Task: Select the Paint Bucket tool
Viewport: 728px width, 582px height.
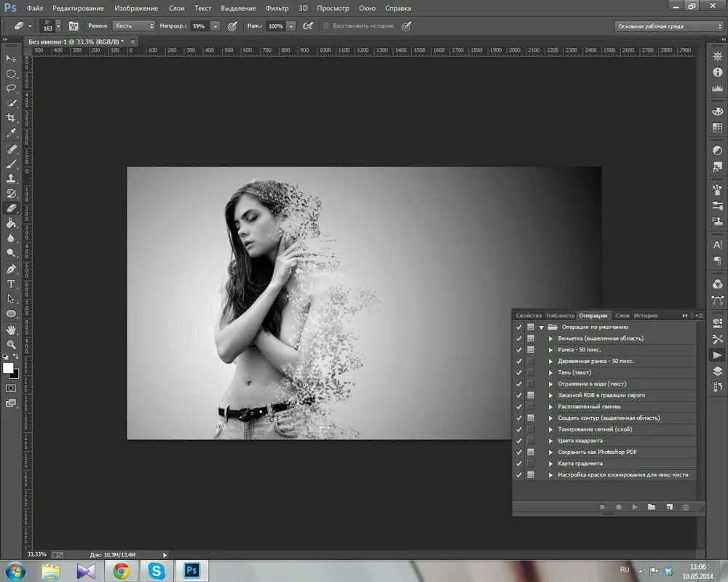Action: tap(11, 223)
